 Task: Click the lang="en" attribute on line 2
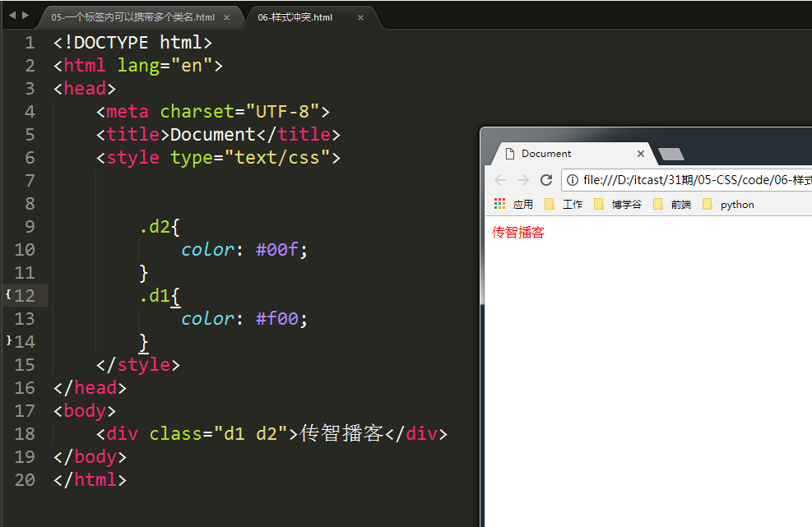165,65
